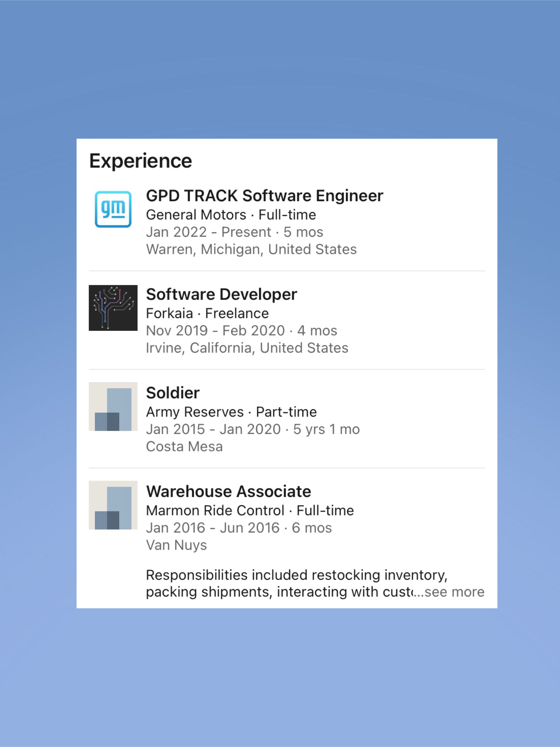Click the Experience section heading
Viewport: 560px width, 747px height.
click(141, 161)
